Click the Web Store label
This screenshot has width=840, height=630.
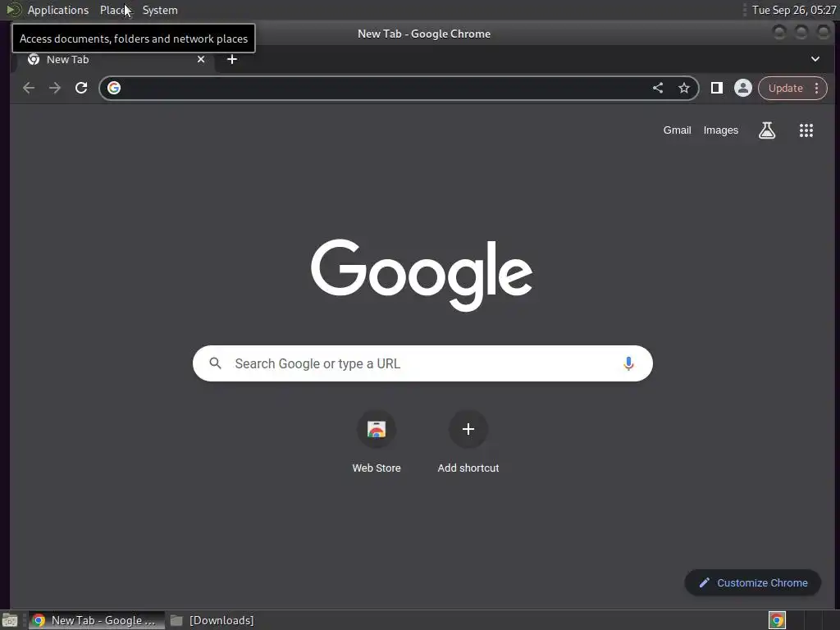click(x=377, y=468)
